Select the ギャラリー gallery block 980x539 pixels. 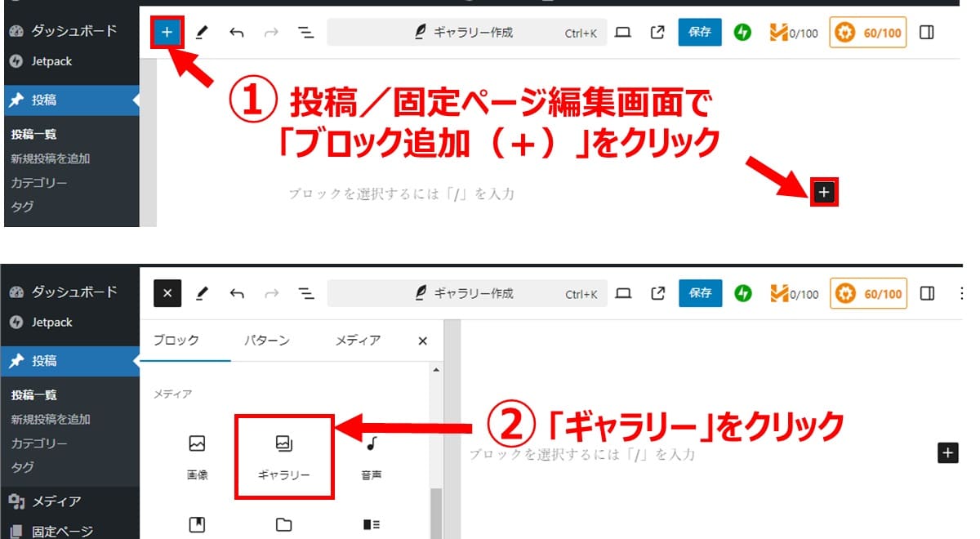coord(283,457)
